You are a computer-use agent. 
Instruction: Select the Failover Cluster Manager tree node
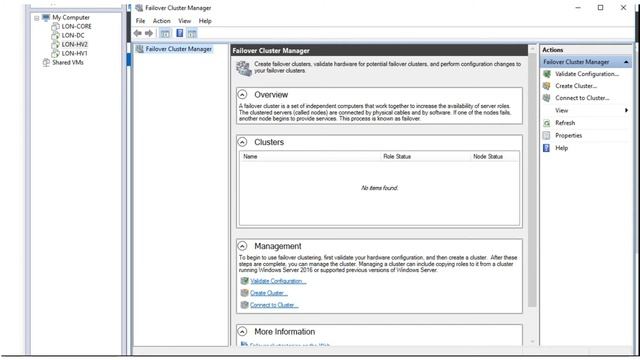(x=178, y=49)
